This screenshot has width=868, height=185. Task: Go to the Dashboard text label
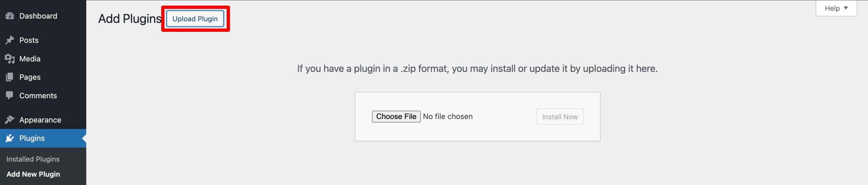tap(38, 16)
